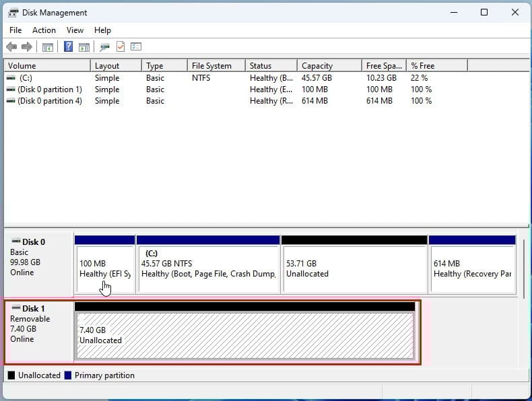Viewport: 532px width, 401px height.
Task: Click the graphical view vertical scrollbar
Action: point(524,269)
